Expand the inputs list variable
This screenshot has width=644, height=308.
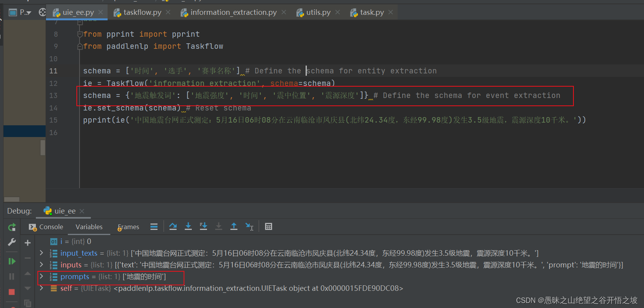coord(41,265)
